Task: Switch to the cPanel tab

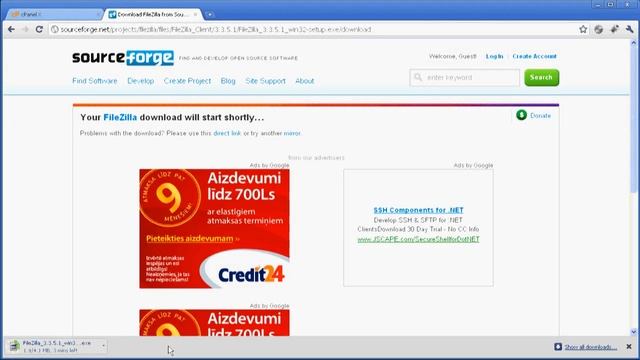Action: [54, 14]
